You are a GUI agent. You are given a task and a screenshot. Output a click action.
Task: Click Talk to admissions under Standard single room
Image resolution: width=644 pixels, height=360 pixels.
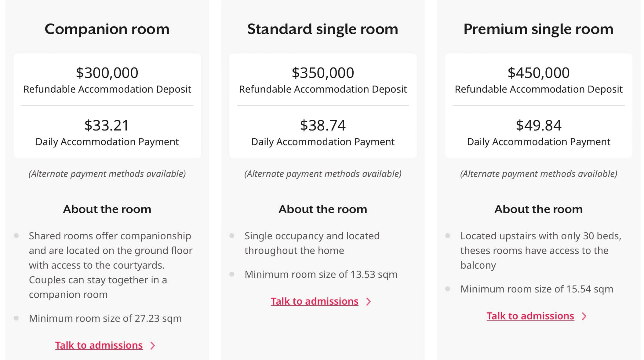click(315, 301)
